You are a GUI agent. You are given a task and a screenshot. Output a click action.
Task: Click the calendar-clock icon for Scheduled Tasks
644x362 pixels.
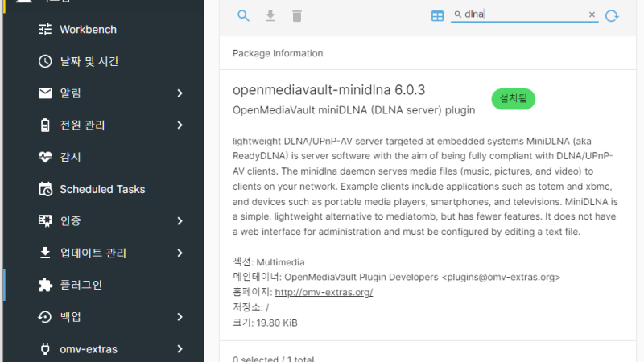pos(45,189)
